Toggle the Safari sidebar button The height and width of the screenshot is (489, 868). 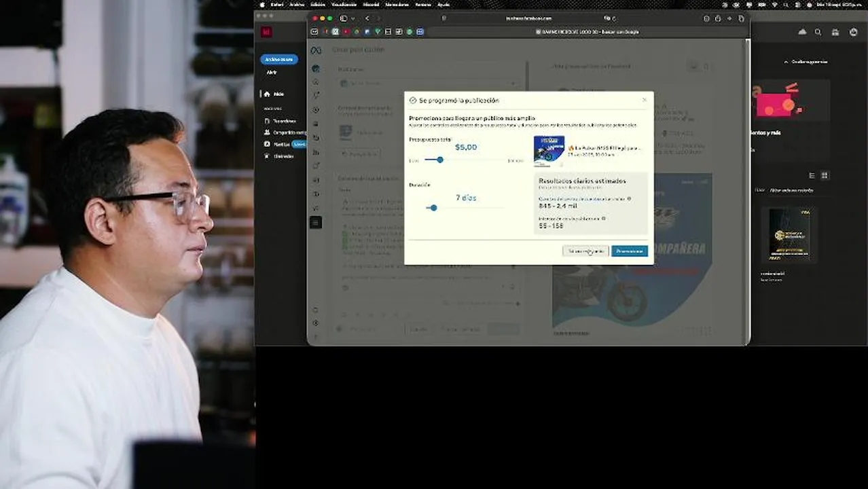(343, 18)
